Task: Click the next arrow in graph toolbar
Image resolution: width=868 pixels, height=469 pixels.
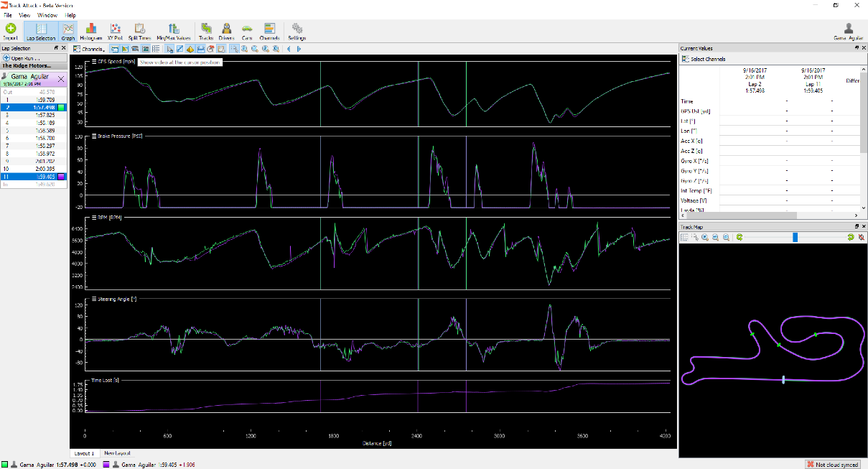Action: click(x=299, y=49)
